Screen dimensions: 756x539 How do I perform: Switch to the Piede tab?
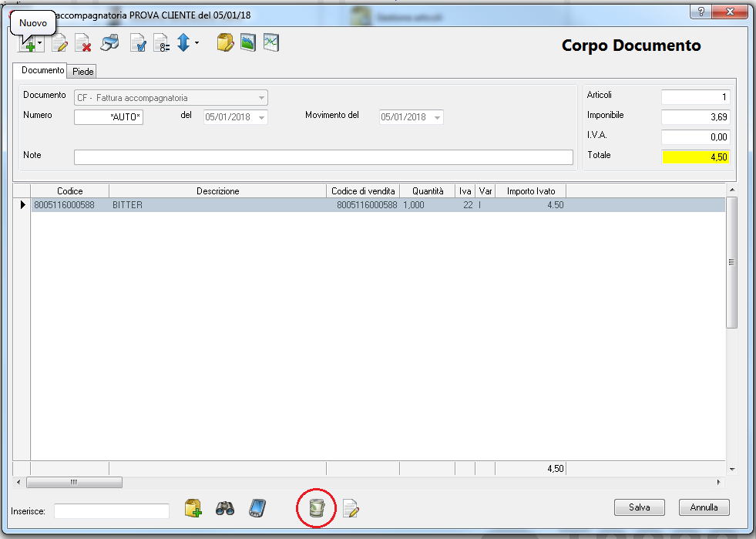click(x=83, y=71)
